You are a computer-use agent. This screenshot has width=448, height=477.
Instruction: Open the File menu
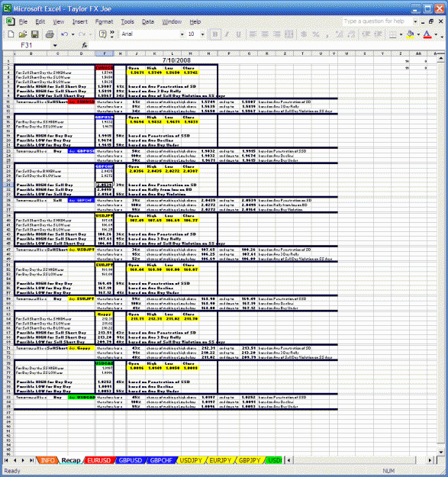point(23,21)
